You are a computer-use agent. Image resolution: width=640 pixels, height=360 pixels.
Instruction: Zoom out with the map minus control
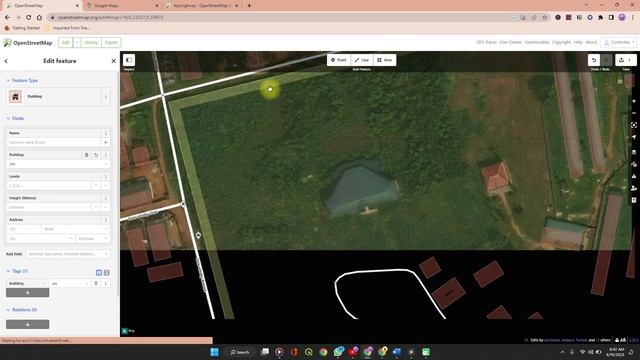click(634, 113)
